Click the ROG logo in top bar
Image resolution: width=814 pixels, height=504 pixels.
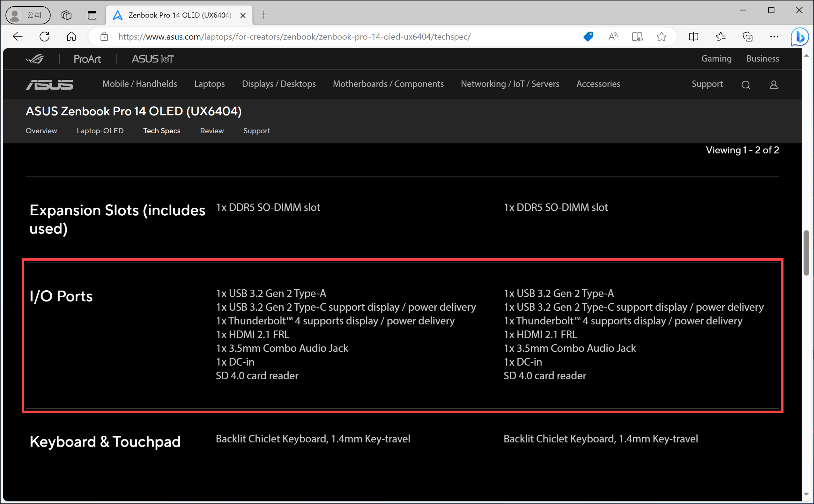tap(35, 59)
